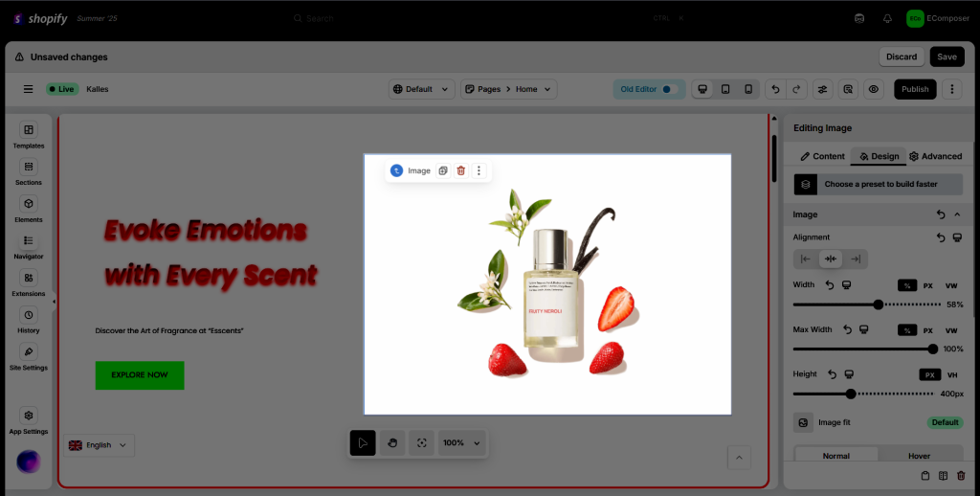Open the Navigator panel
Image resolution: width=980 pixels, height=496 pixels.
pyautogui.click(x=28, y=246)
